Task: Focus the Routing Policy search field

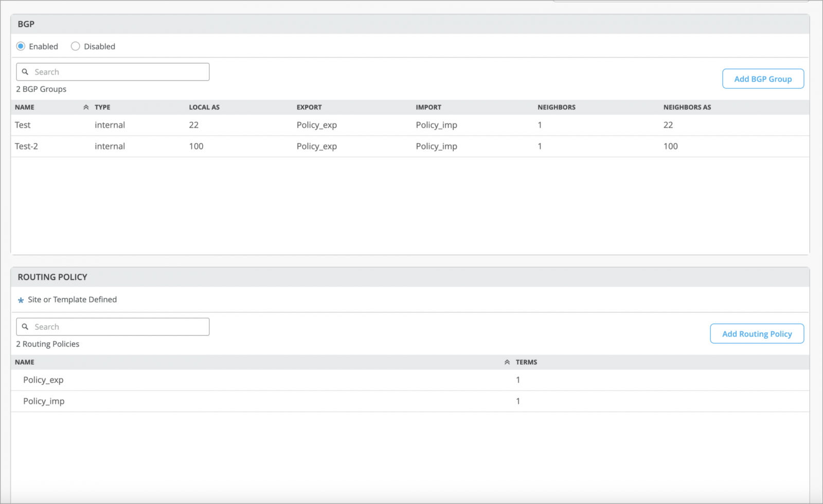Action: tap(118, 327)
